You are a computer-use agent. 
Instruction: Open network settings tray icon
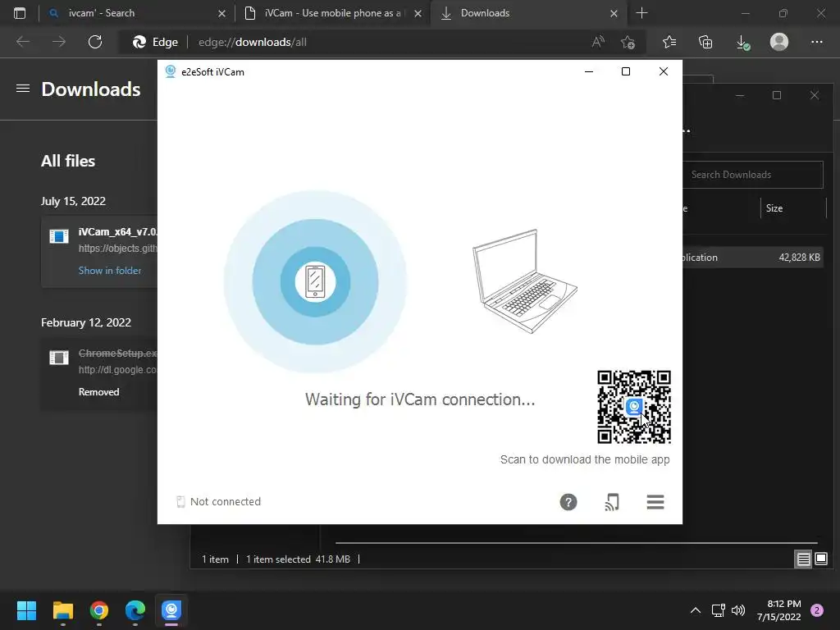[719, 610]
